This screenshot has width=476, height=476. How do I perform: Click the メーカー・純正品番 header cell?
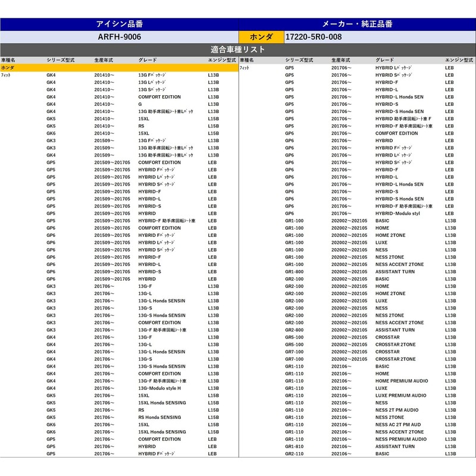pos(357,24)
